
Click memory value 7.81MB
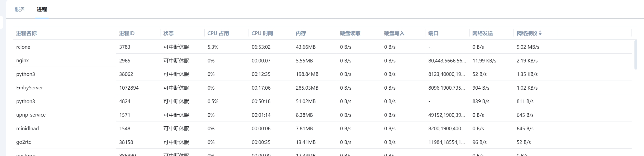(x=304, y=129)
